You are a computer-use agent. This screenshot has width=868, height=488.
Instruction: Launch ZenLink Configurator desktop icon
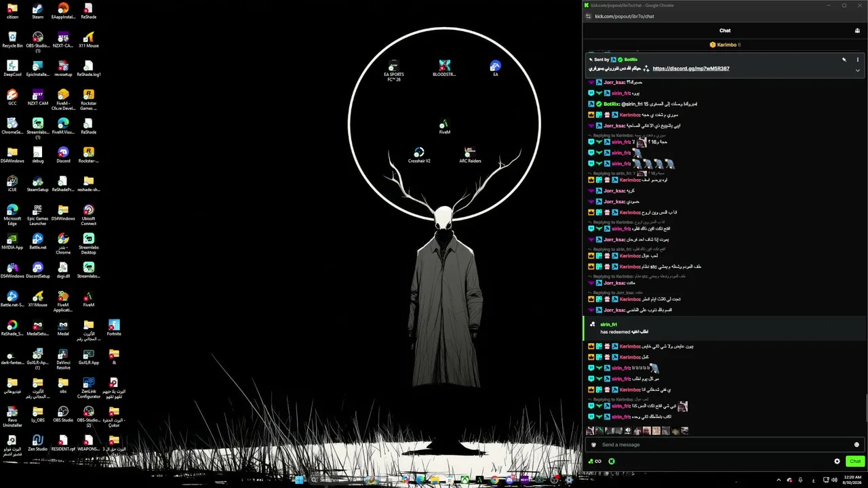tap(88, 388)
